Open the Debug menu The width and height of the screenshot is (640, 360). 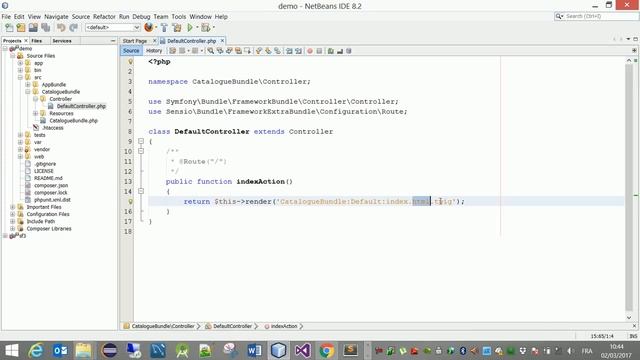(x=141, y=17)
